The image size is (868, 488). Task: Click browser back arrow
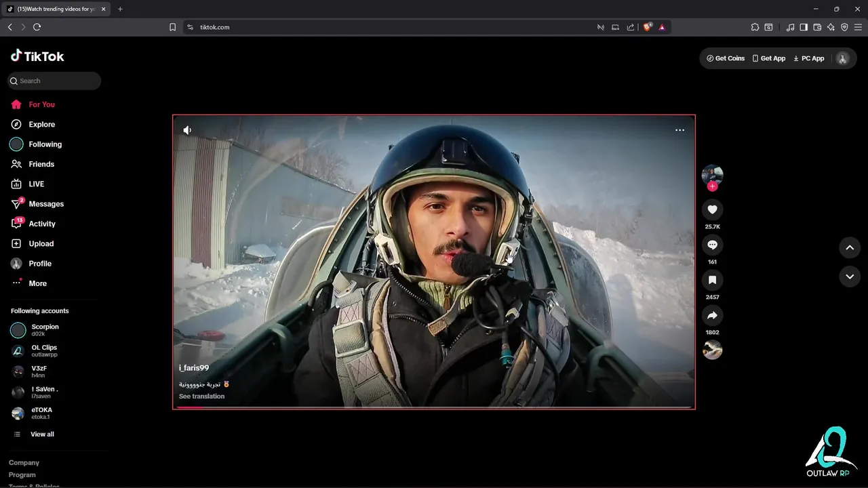click(9, 27)
